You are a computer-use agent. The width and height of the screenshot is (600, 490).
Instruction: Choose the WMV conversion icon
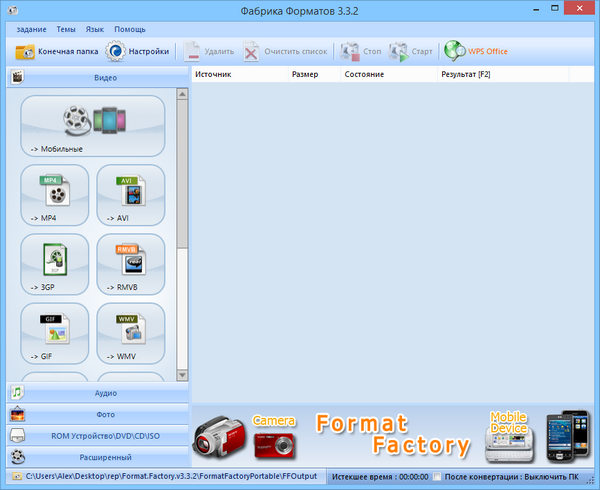(130, 333)
